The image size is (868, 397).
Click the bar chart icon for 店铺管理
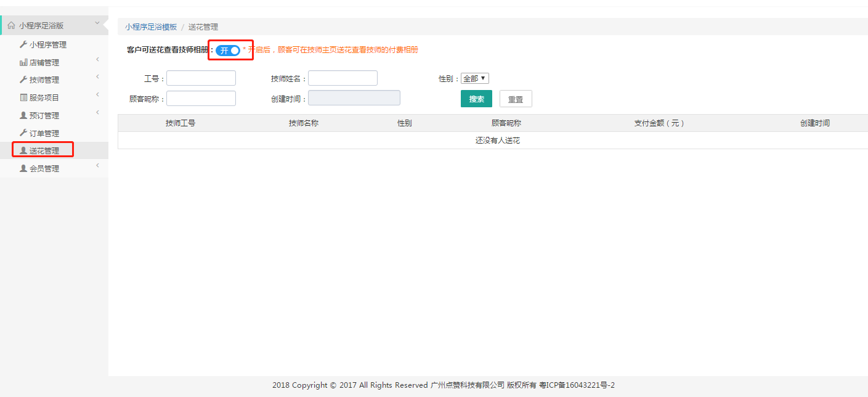(23, 62)
